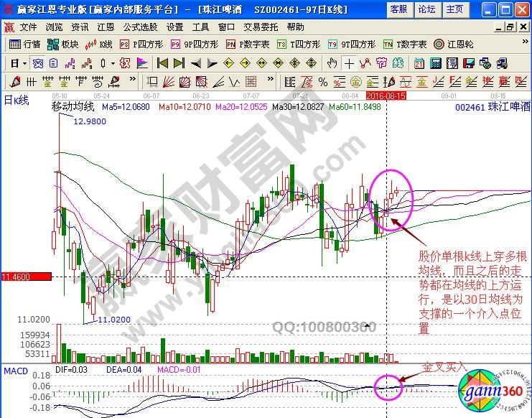
Task: Expand drawing toolbar overflow chevron after ruler-pen icon
Action: click(x=132, y=79)
